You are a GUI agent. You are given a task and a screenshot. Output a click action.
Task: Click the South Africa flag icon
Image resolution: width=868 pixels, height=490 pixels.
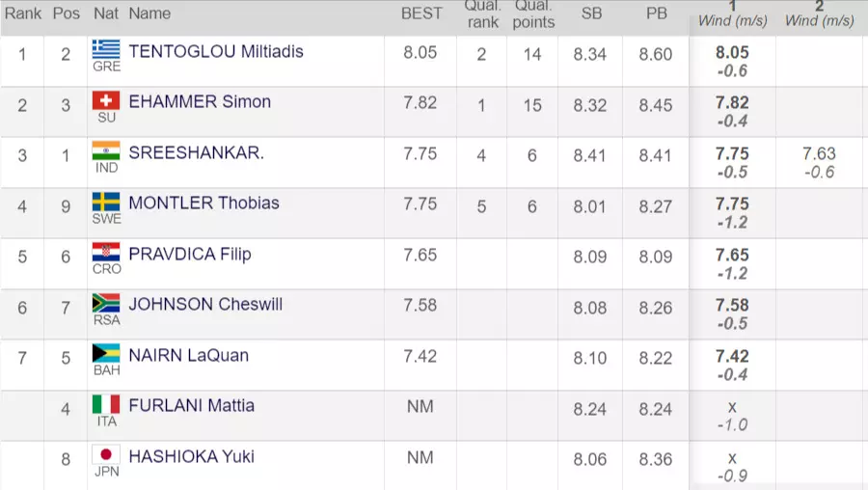click(106, 303)
